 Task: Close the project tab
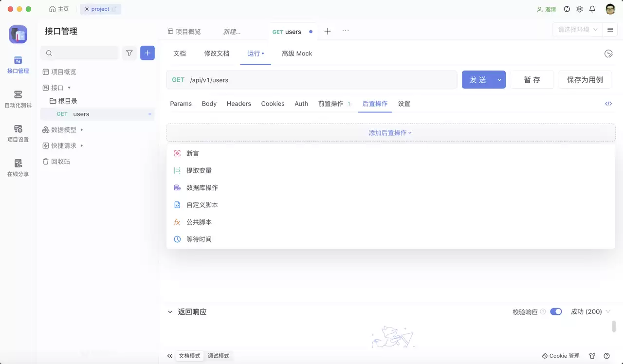tap(87, 9)
